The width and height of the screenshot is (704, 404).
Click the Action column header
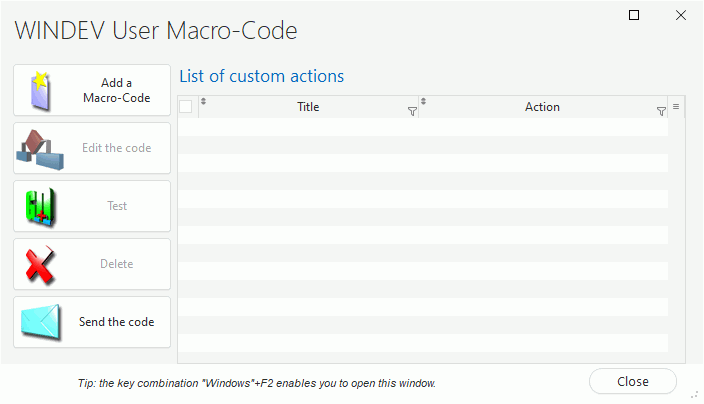coord(542,107)
